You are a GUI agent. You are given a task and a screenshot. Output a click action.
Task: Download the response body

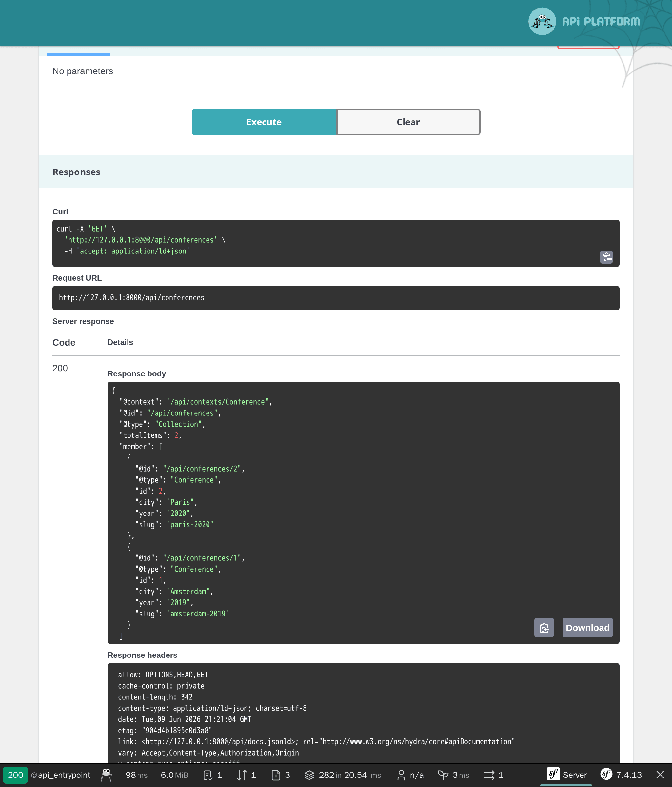coord(587,628)
